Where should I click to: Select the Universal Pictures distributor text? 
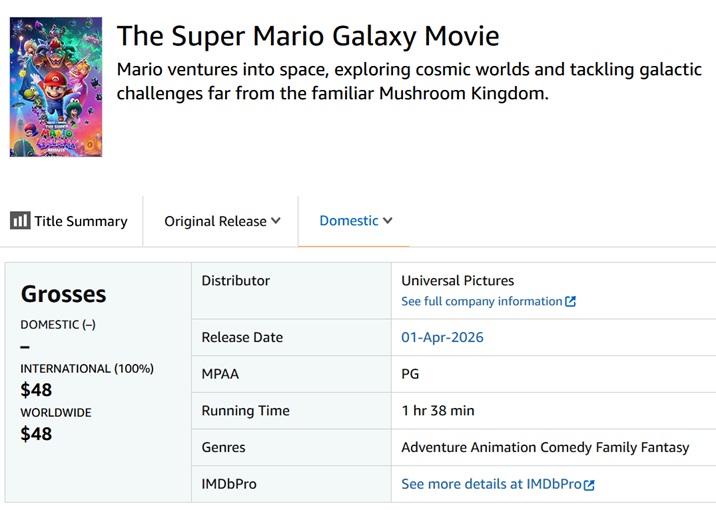(458, 280)
